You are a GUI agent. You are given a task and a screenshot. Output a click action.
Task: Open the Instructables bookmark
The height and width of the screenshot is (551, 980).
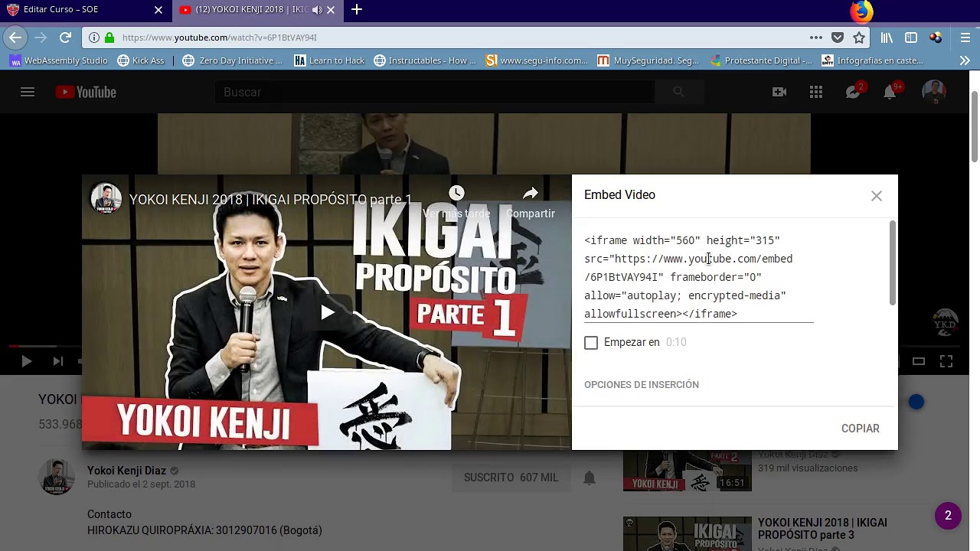[x=425, y=60]
